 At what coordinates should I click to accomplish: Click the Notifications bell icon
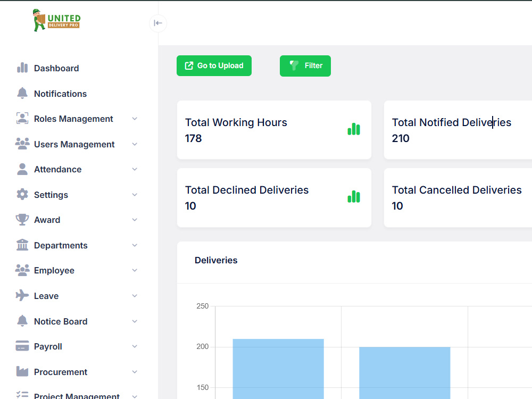click(x=22, y=93)
